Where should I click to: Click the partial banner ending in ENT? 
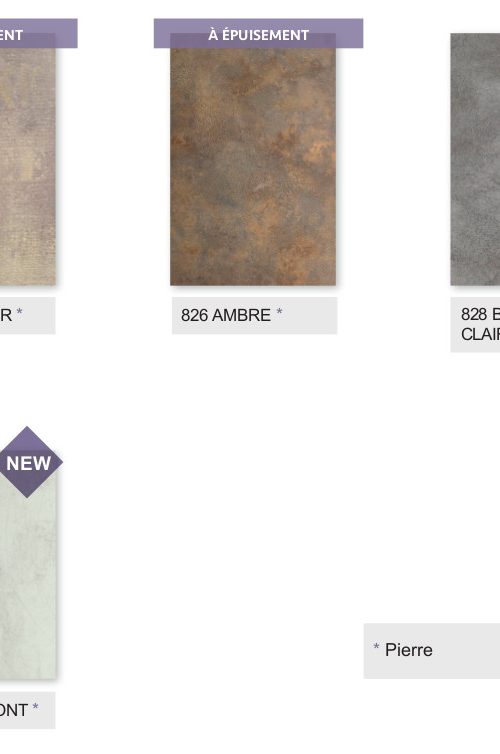(x=38, y=33)
